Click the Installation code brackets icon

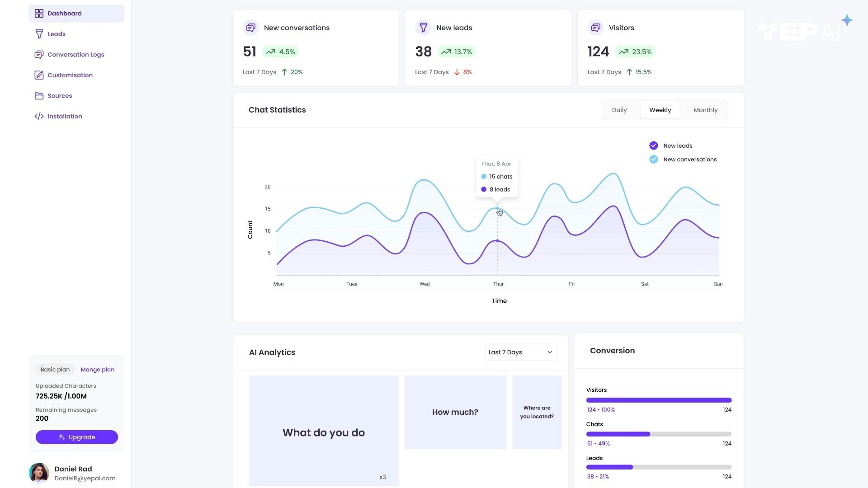click(39, 116)
